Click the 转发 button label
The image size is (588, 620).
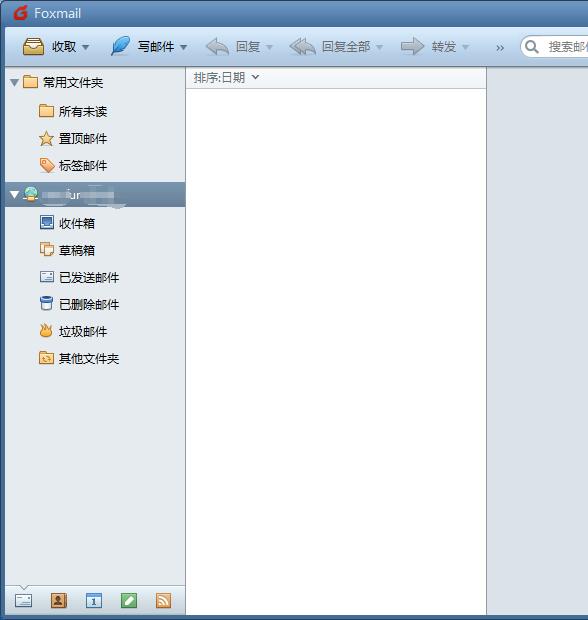[444, 47]
